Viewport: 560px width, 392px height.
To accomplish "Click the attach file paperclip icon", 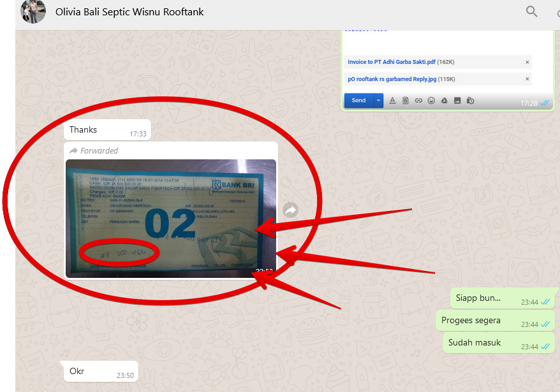I will tap(406, 100).
